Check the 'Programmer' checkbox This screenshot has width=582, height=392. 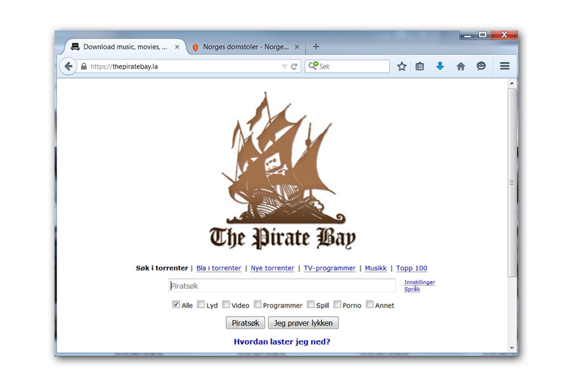(x=257, y=304)
